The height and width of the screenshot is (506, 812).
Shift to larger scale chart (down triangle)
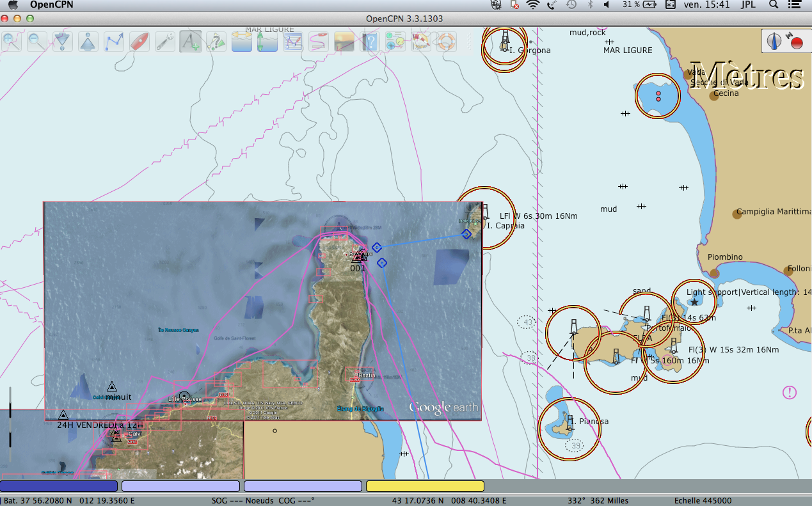62,42
